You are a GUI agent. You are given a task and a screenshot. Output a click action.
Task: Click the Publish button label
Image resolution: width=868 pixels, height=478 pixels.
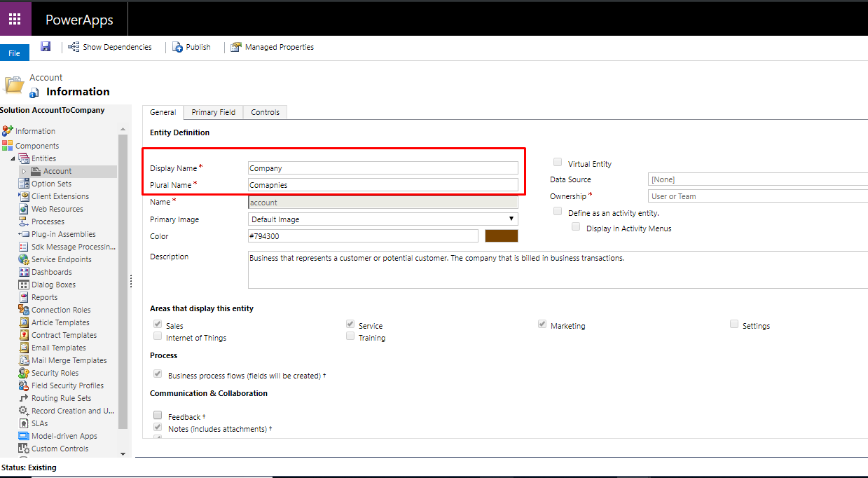tap(198, 47)
